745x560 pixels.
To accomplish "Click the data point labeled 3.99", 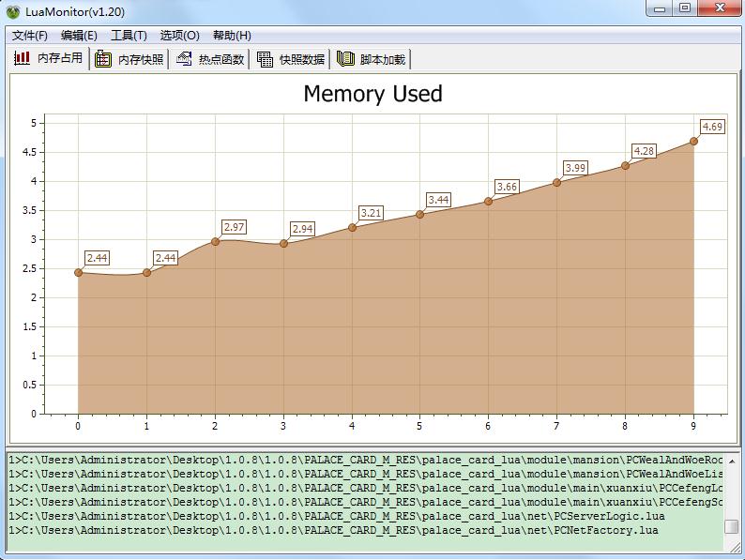I will [x=556, y=182].
